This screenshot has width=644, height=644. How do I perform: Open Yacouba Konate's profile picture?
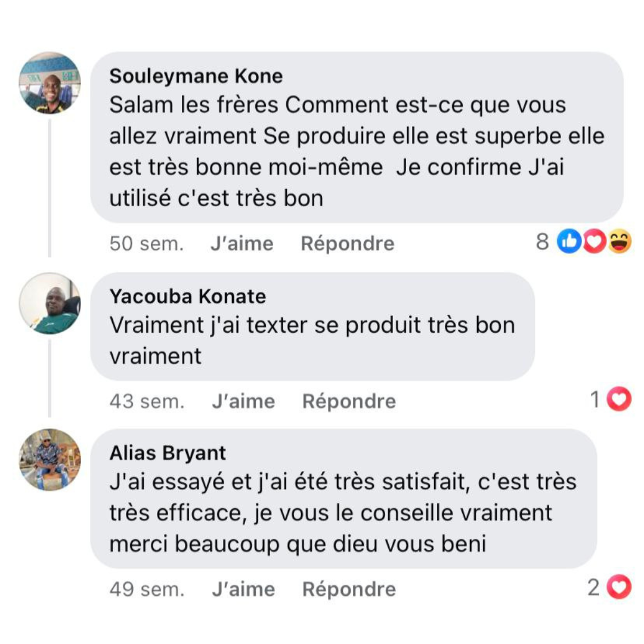tap(49, 304)
